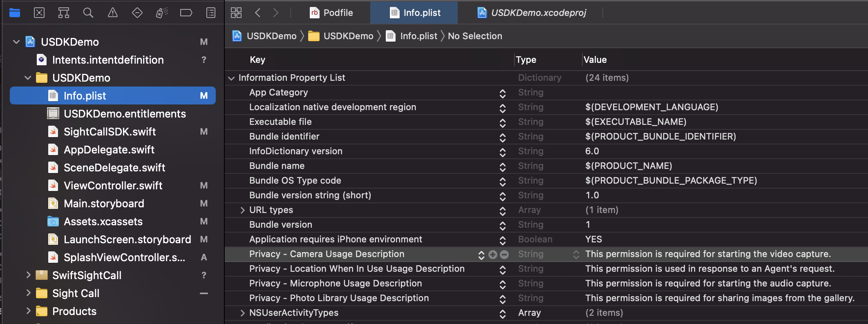This screenshot has height=324, width=868.
Task: Click USDKDemo project in breadcrumb bar
Action: (x=264, y=36)
